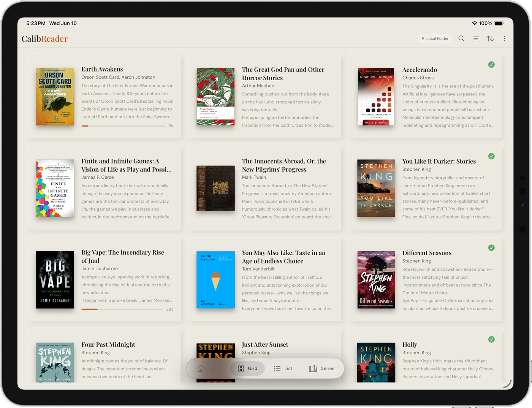This screenshot has height=408, width=532.
Task: Click author Mark Twain
Action: click(254, 177)
